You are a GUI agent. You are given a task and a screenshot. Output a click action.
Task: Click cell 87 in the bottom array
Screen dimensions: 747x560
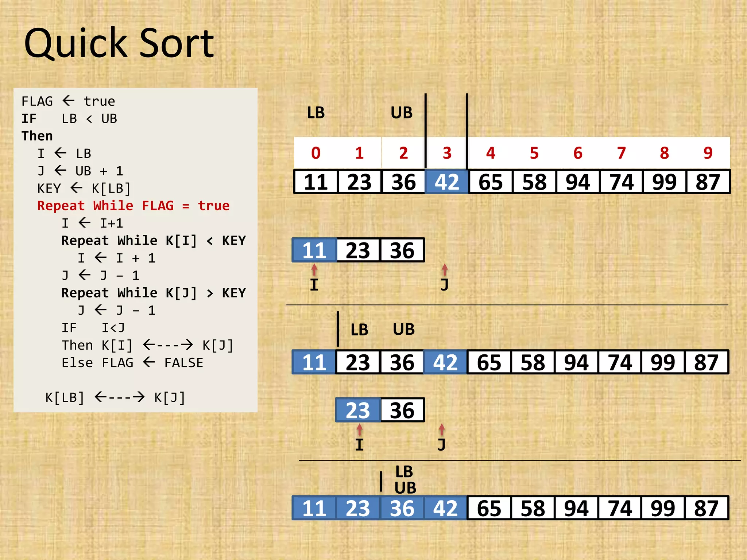[706, 508]
